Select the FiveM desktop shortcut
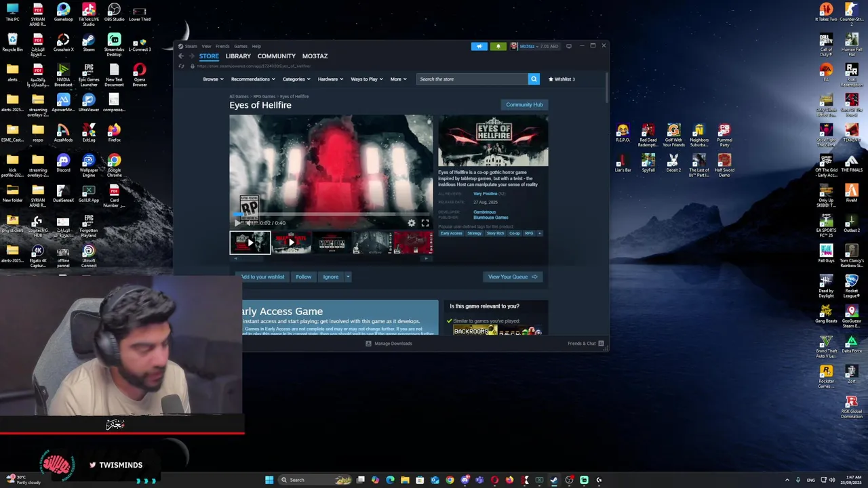 tap(852, 195)
